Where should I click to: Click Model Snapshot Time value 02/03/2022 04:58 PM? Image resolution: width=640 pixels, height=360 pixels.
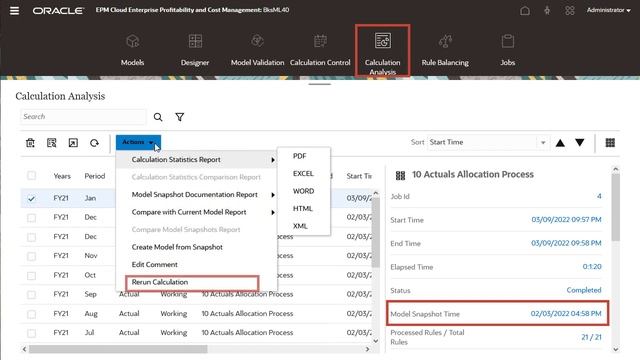point(566,313)
